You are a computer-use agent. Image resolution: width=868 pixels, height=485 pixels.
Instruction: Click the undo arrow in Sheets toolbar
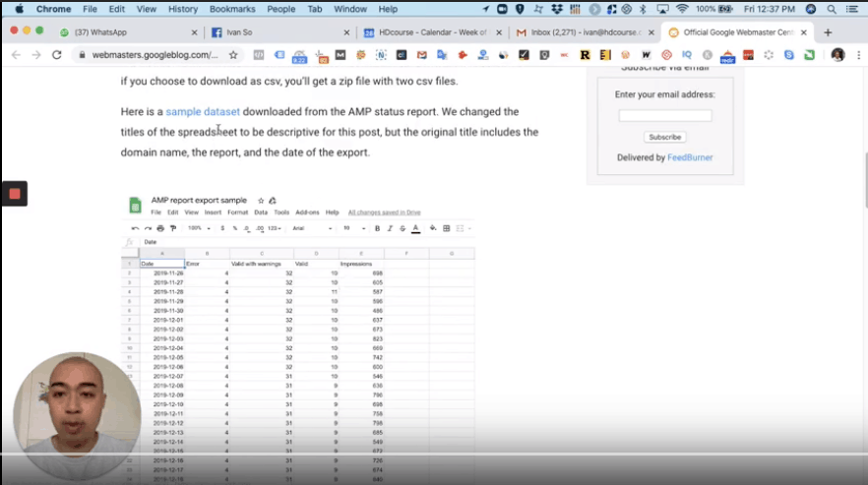point(135,228)
